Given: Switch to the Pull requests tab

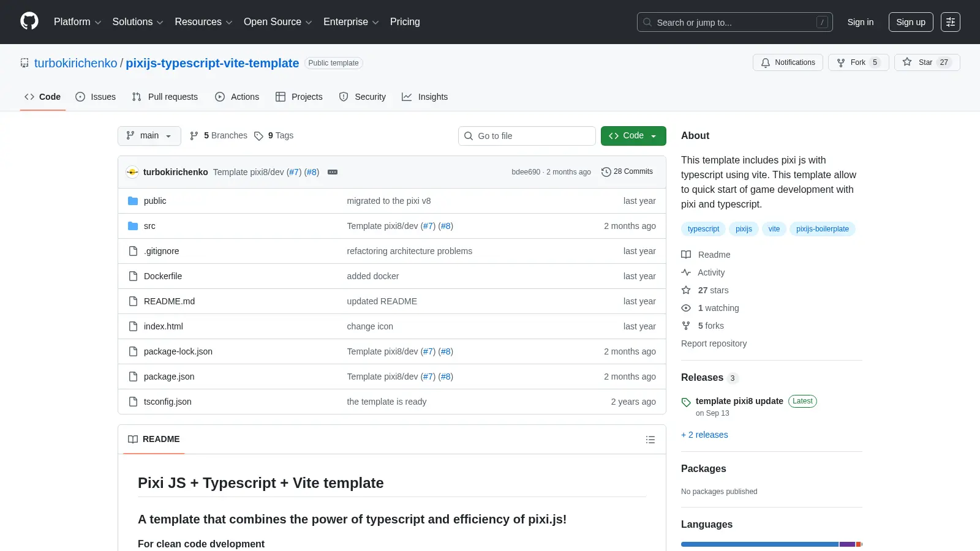Looking at the screenshot, I should (x=165, y=97).
